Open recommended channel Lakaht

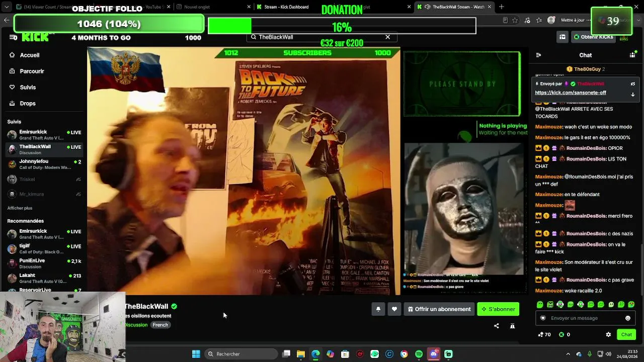point(44,279)
